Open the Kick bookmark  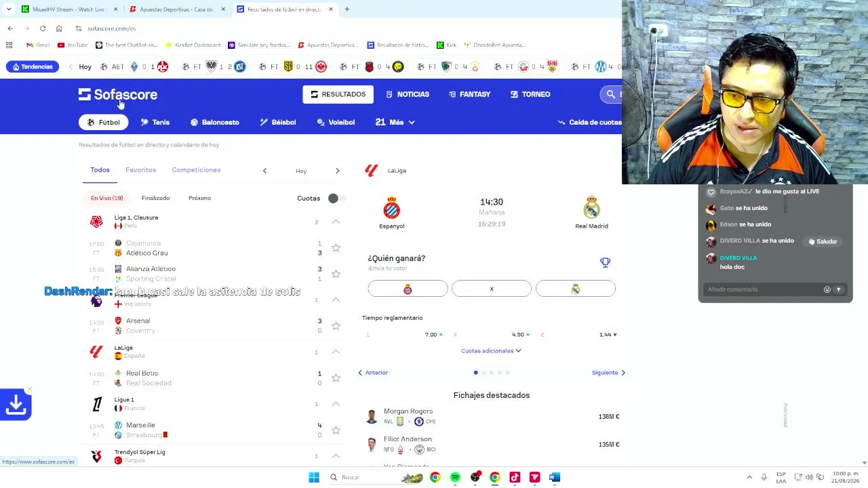point(446,45)
